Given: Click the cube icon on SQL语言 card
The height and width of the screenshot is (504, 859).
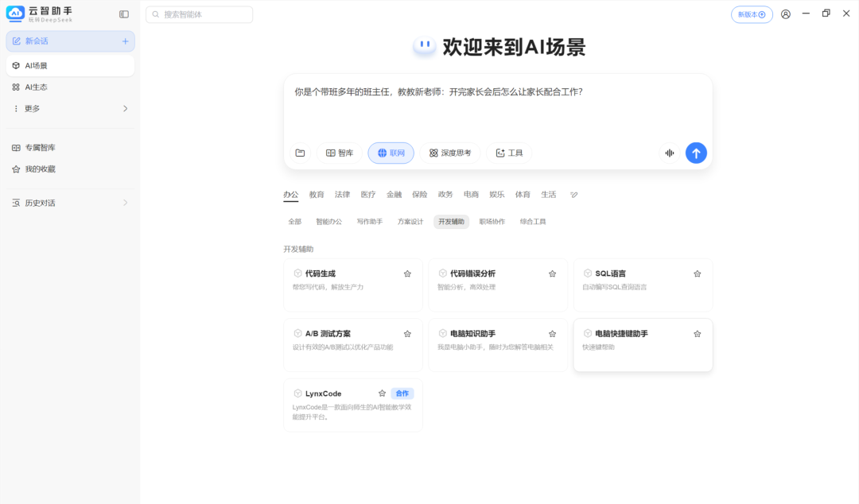Looking at the screenshot, I should pos(587,273).
